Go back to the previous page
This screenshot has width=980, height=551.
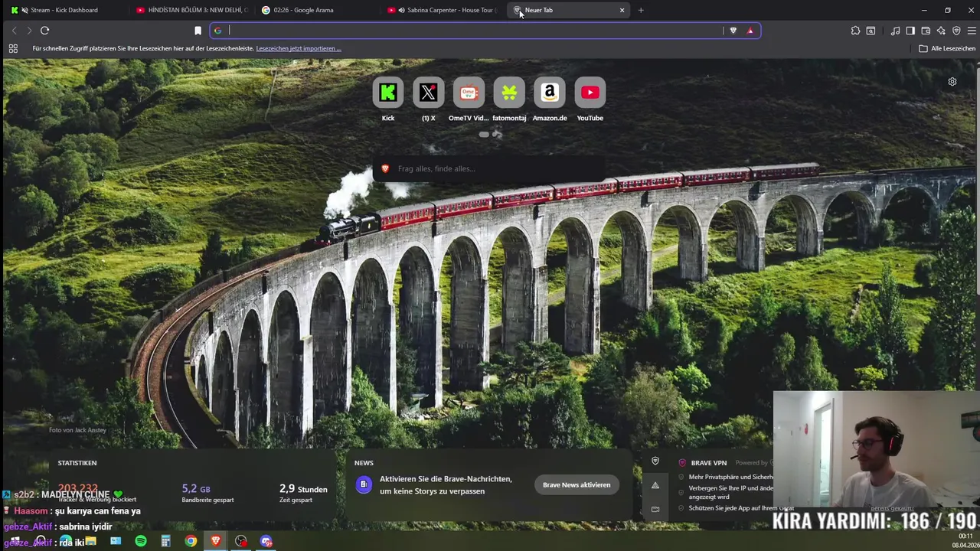click(x=13, y=31)
